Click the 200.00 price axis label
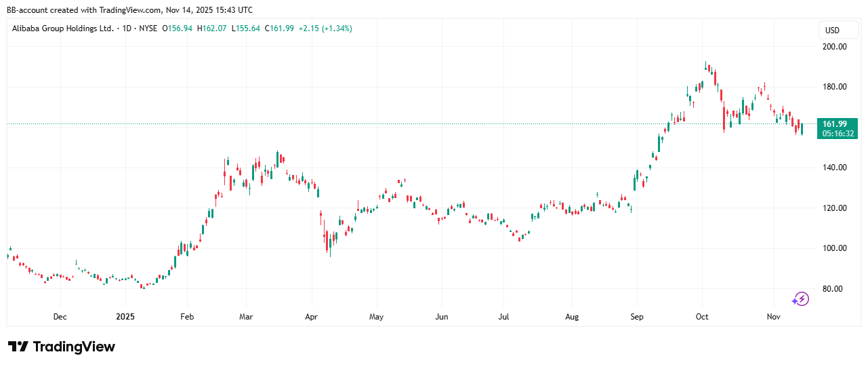 point(833,47)
